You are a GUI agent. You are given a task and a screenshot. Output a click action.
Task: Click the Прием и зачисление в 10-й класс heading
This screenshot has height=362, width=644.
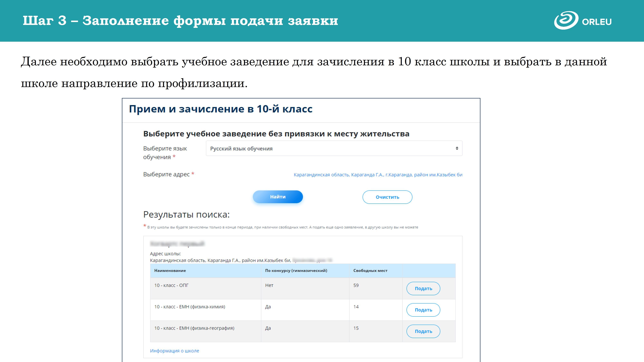click(x=221, y=109)
